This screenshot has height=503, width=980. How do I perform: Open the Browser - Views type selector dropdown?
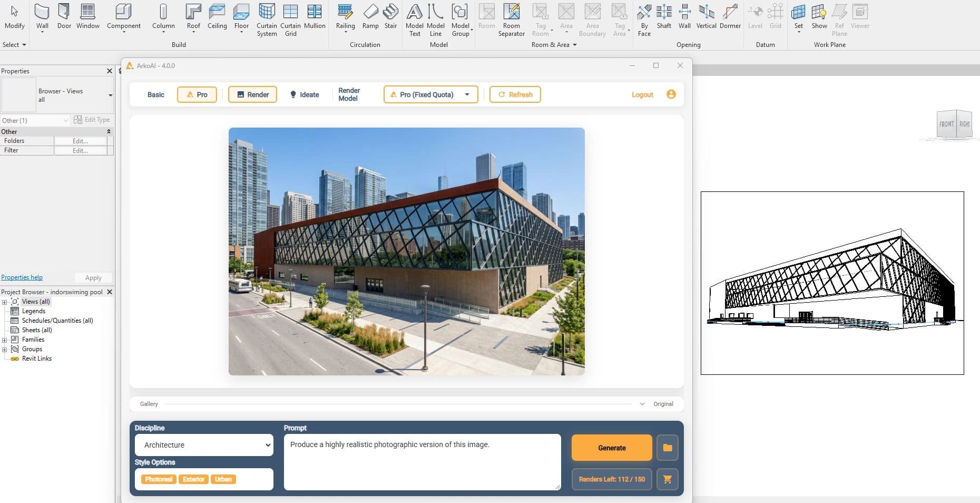[110, 95]
